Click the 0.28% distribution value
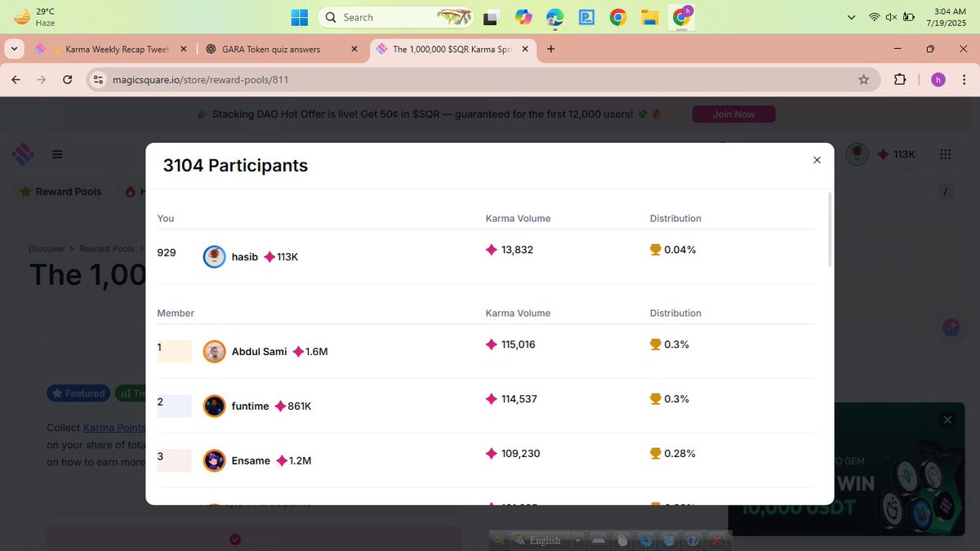Image resolution: width=980 pixels, height=551 pixels. pos(680,453)
